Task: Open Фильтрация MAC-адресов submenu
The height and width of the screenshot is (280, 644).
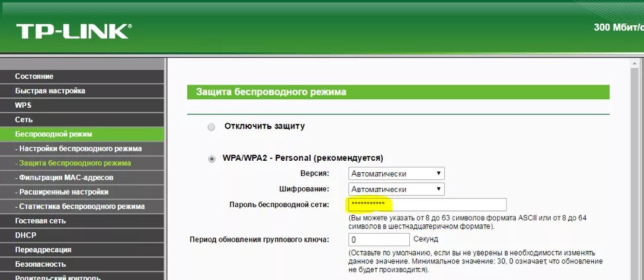Action: click(82, 177)
